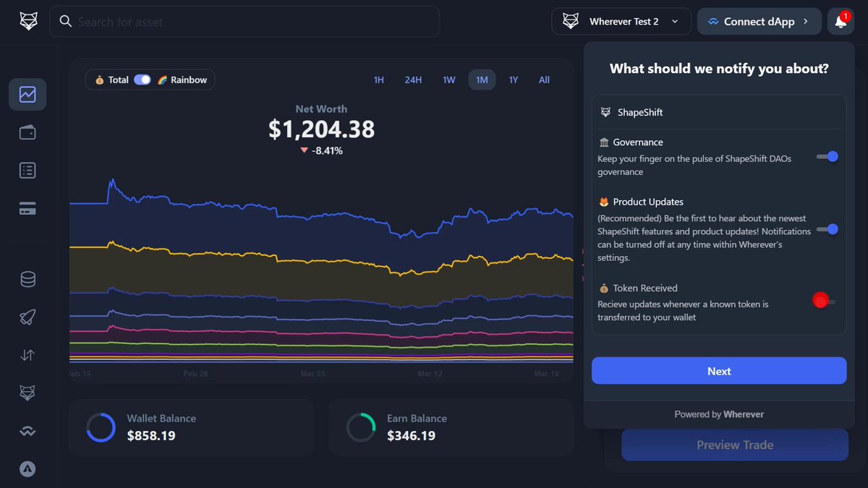Enable Token Received notifications switch
The width and height of the screenshot is (868, 488).
tap(825, 301)
